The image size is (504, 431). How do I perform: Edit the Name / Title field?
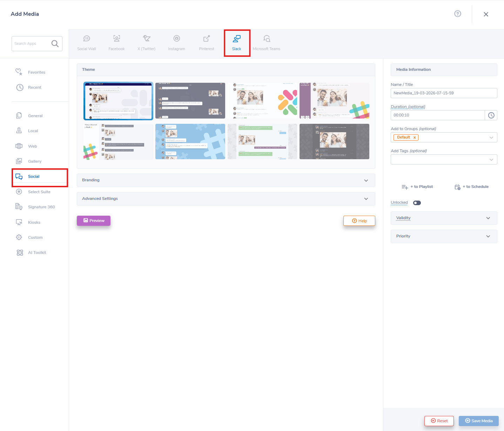[444, 93]
